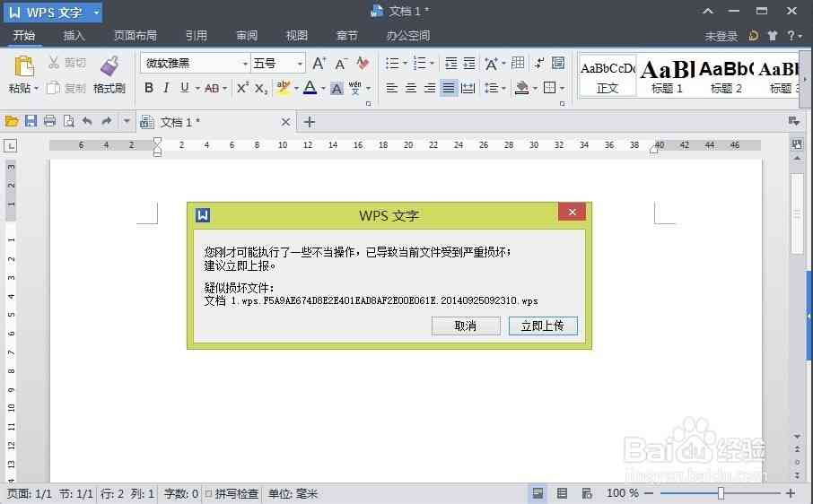Align paragraph text right
The image size is (813, 504).
pyautogui.click(x=429, y=88)
